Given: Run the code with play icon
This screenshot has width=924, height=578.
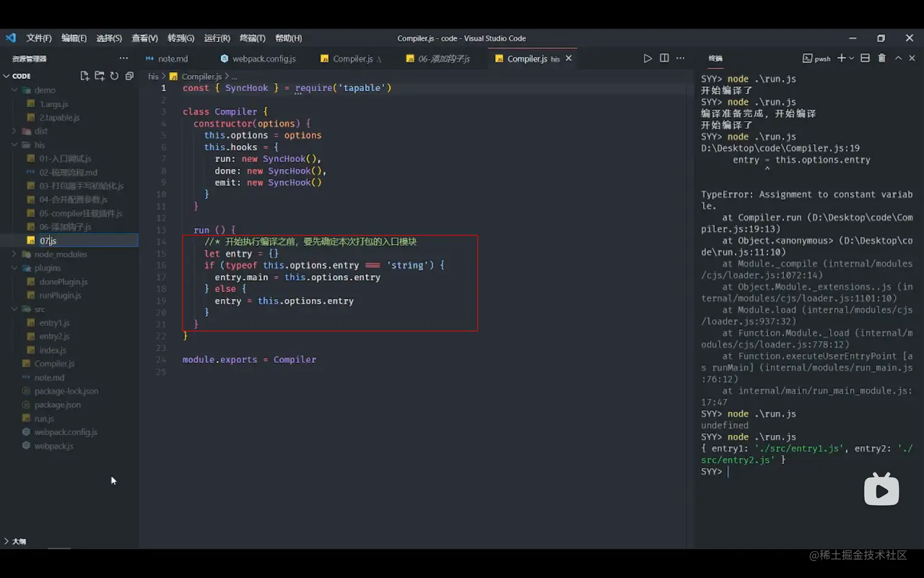Looking at the screenshot, I should click(647, 58).
